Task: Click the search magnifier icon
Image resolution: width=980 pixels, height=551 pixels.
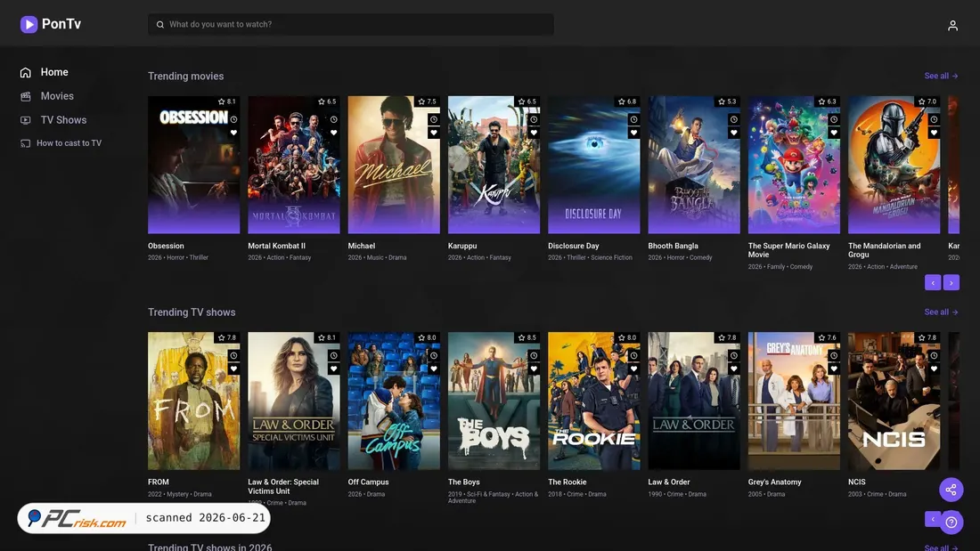Action: point(160,24)
